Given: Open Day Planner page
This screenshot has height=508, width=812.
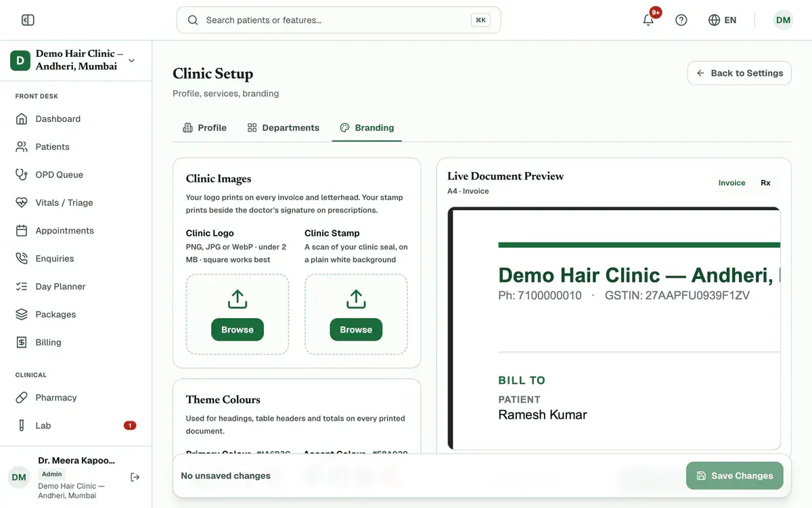Looking at the screenshot, I should [x=76, y=287].
